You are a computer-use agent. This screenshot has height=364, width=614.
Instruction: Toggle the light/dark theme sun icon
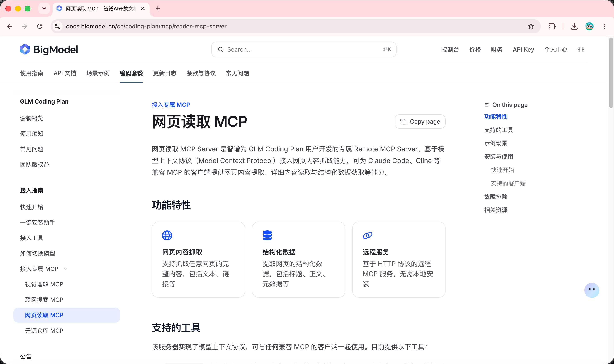[581, 49]
